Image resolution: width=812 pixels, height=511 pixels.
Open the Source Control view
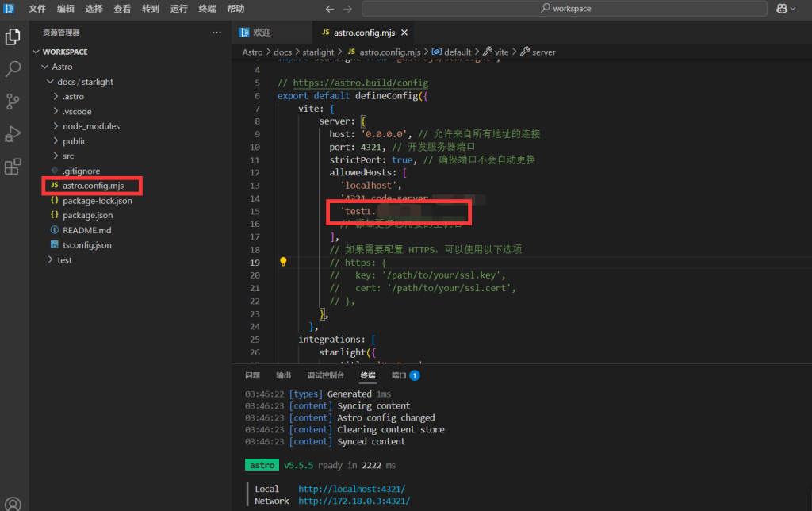12,102
